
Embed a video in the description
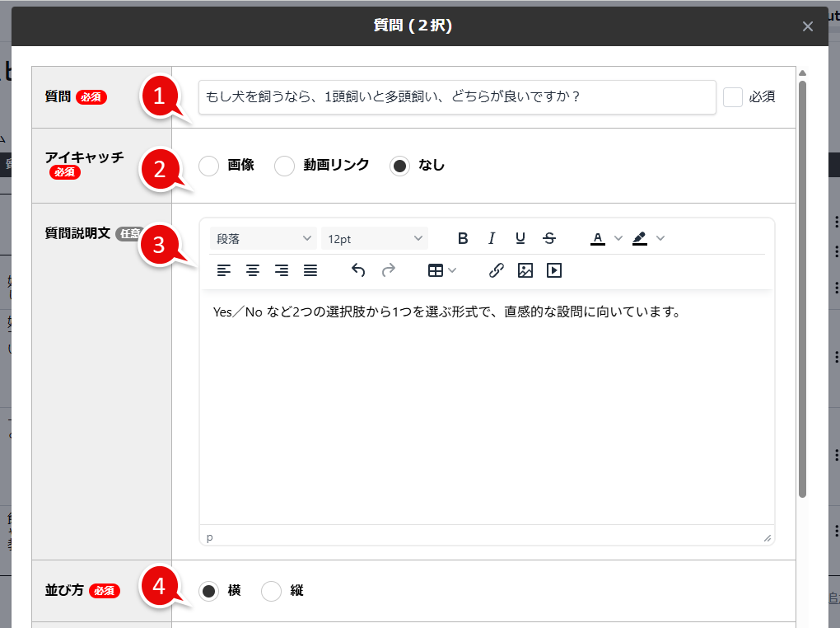553,270
